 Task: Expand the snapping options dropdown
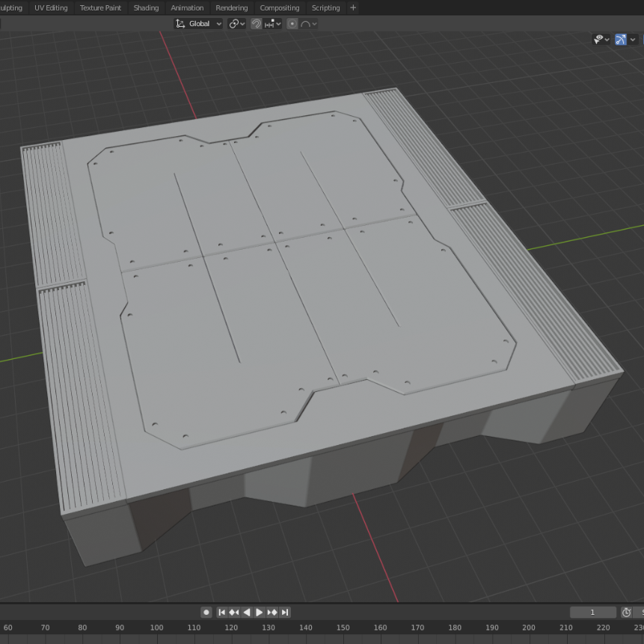(278, 23)
